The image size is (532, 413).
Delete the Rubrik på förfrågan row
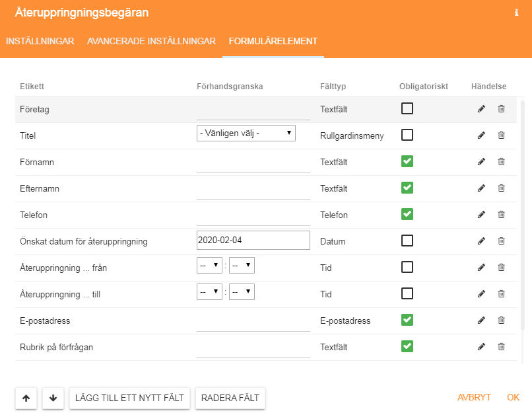click(x=501, y=346)
